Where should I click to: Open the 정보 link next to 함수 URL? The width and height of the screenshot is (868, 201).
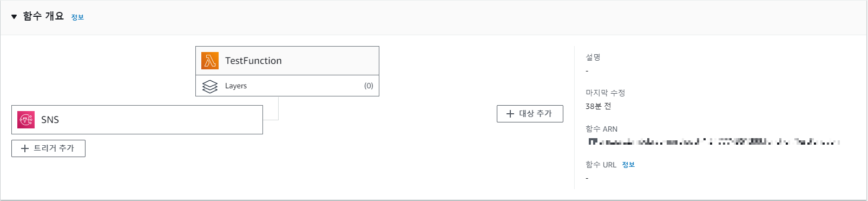[628, 165]
